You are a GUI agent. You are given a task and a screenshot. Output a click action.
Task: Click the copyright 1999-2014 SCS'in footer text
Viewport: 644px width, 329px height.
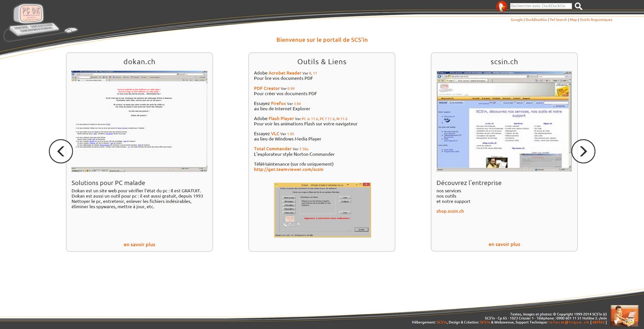pos(558,314)
